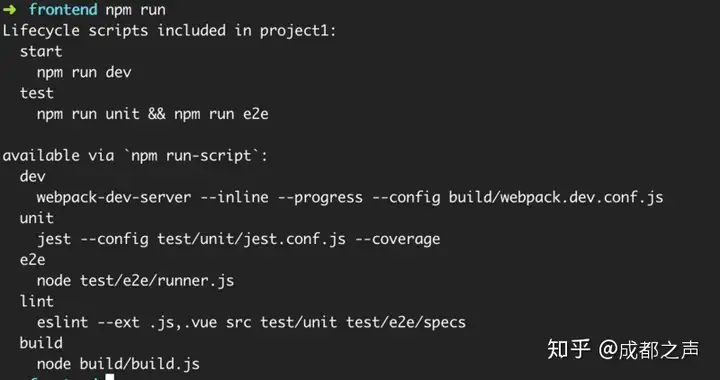Click the 'dev' script name
Viewport: 720px width, 380px height.
tap(33, 177)
